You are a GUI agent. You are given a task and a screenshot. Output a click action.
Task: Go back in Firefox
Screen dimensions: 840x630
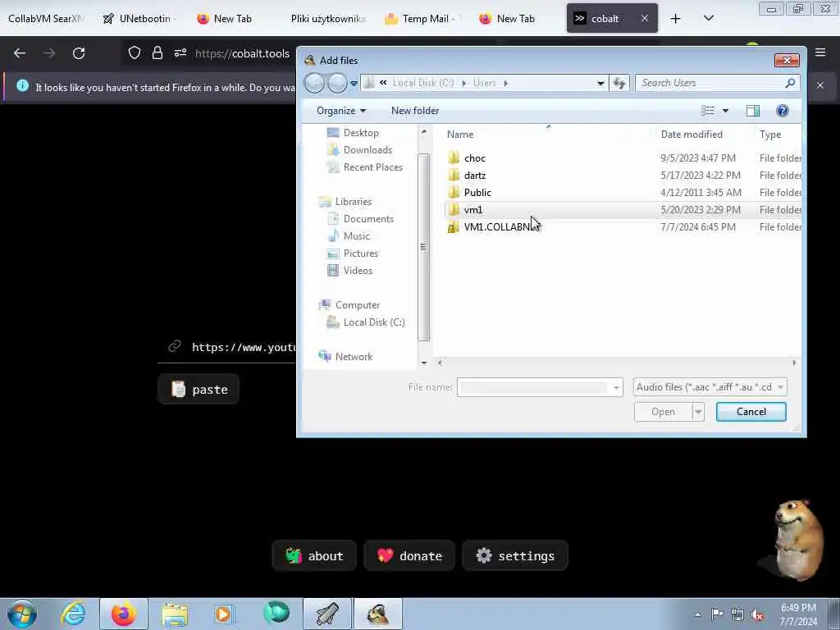coord(20,53)
